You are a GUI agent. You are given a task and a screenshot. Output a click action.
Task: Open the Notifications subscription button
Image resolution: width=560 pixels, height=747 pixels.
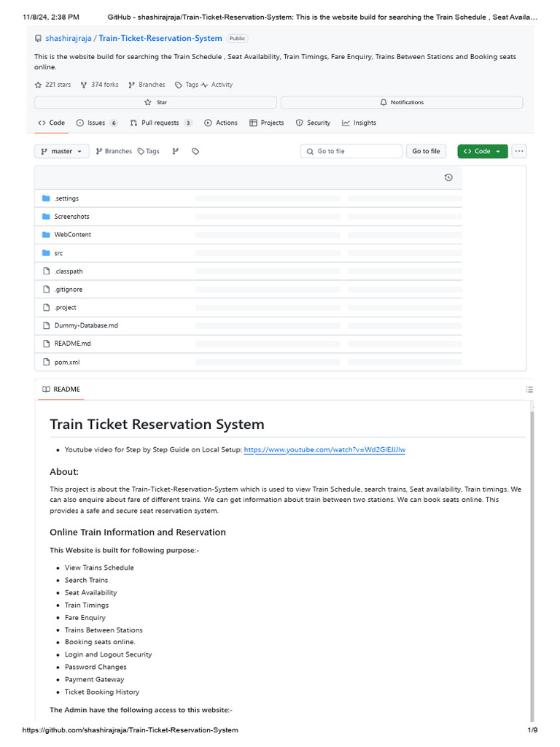tap(401, 103)
